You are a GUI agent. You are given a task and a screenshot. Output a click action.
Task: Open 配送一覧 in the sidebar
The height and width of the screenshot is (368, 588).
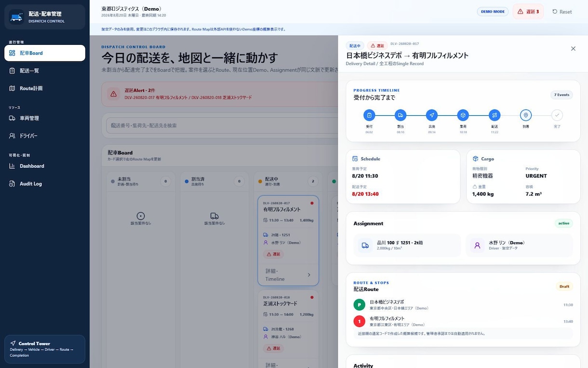coord(45,71)
